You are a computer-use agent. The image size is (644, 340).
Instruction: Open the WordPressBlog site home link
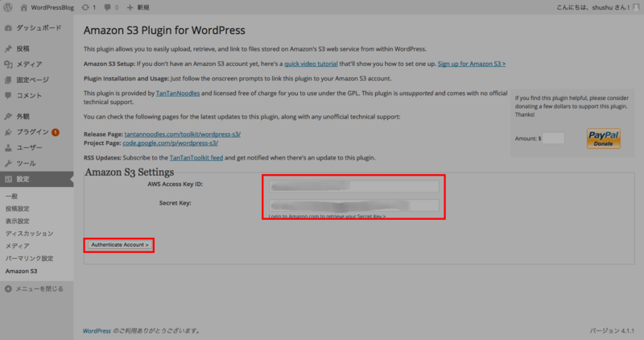(x=47, y=7)
